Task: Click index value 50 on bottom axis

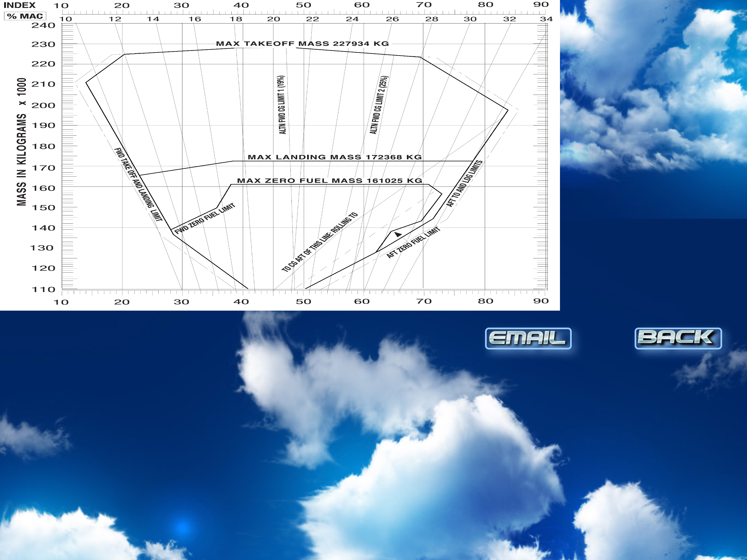Action: click(303, 301)
